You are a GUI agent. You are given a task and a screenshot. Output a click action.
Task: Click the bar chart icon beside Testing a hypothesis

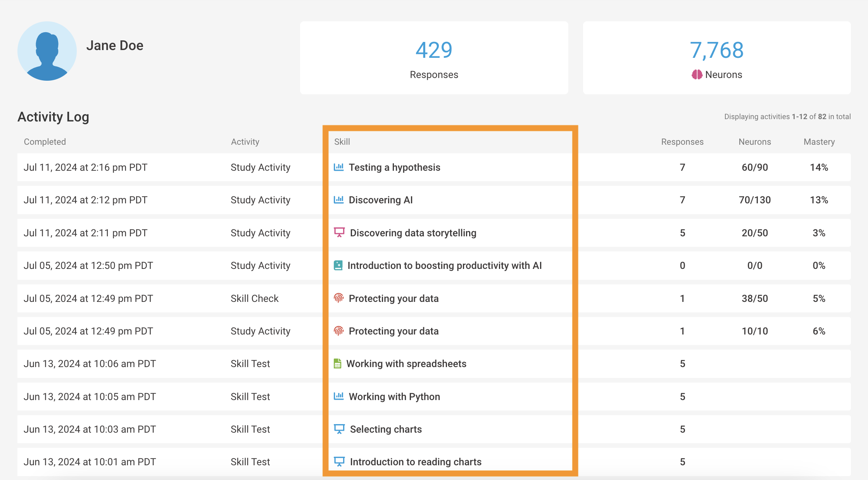[339, 167]
